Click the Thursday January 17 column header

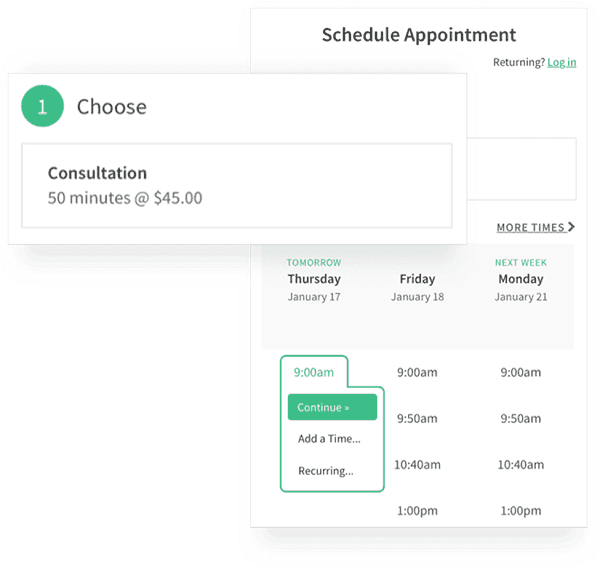[x=314, y=286]
